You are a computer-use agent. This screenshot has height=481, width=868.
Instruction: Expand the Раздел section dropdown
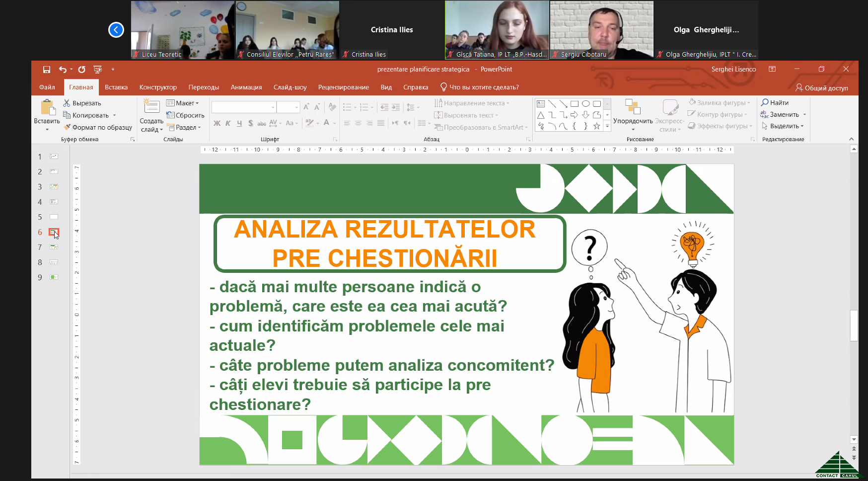184,128
